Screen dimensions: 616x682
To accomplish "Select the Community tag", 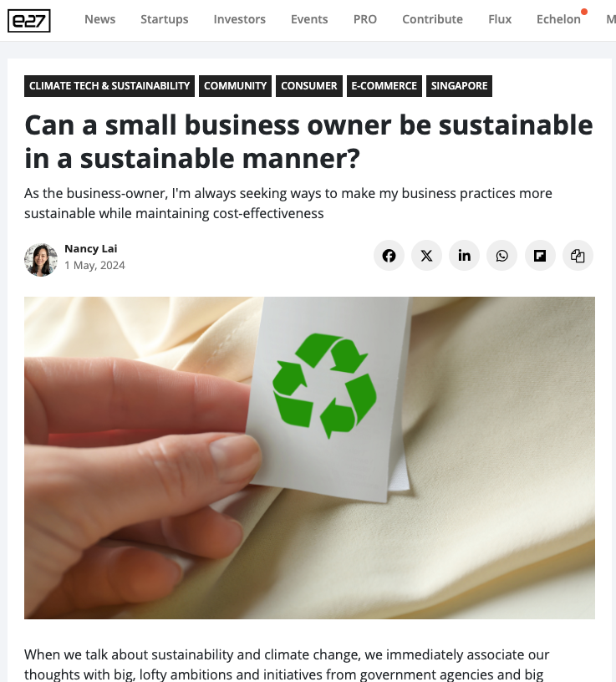I will coord(236,86).
